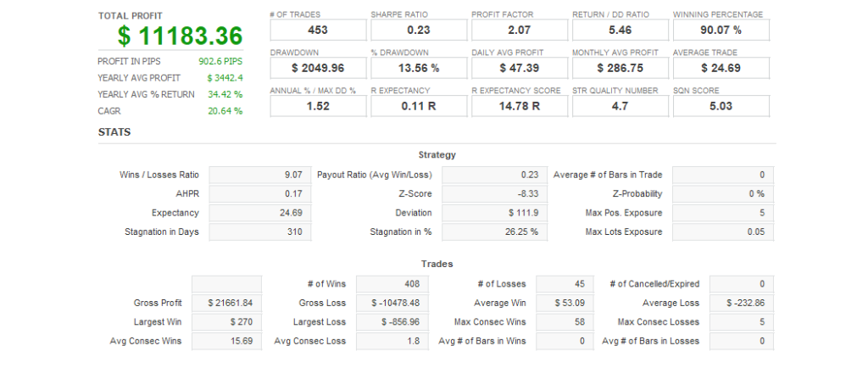
Task: Select the Sharpe Ratio value box
Action: tap(419, 31)
